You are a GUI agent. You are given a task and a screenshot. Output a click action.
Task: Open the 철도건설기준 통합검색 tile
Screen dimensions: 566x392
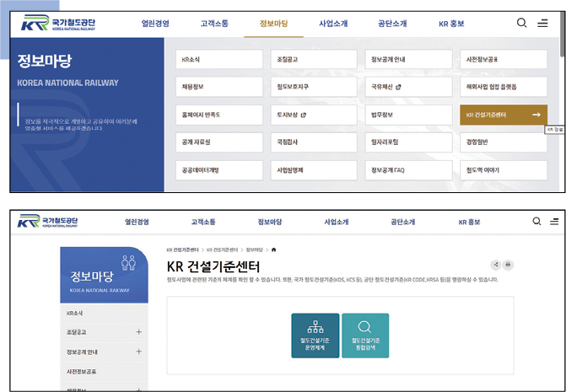click(365, 335)
